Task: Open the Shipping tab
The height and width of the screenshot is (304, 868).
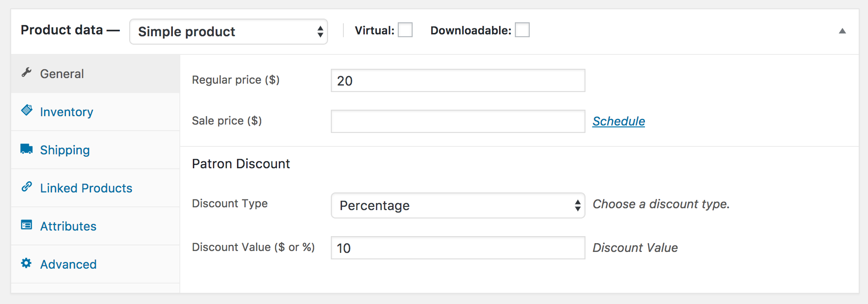Action: pyautogui.click(x=65, y=150)
